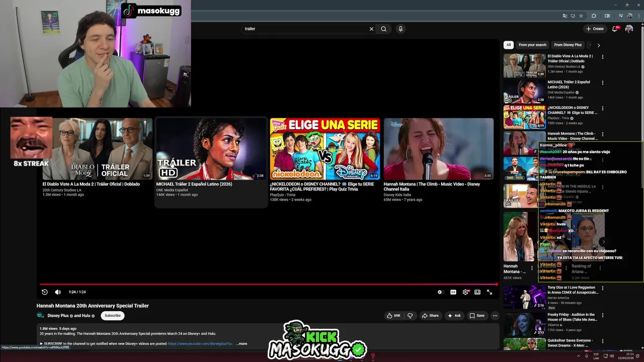Show hidden system tray icons chevron
The image size is (644, 362).
579,356
